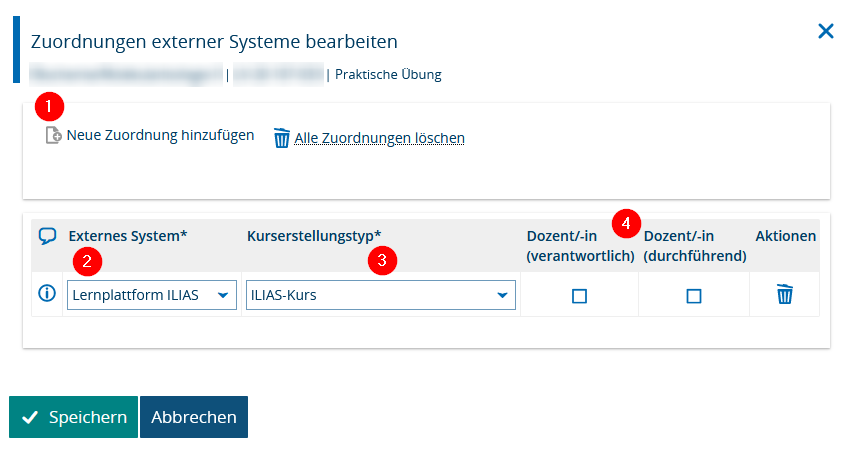The image size is (851, 450).
Task: Show info for the Lernplattform ILIAS row
Action: pyautogui.click(x=46, y=294)
